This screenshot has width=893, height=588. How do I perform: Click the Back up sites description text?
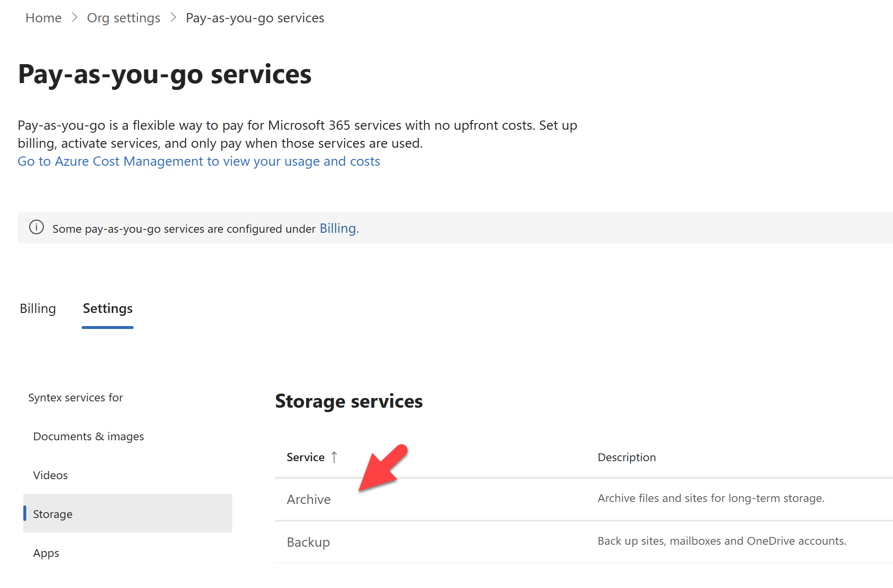pyautogui.click(x=722, y=541)
